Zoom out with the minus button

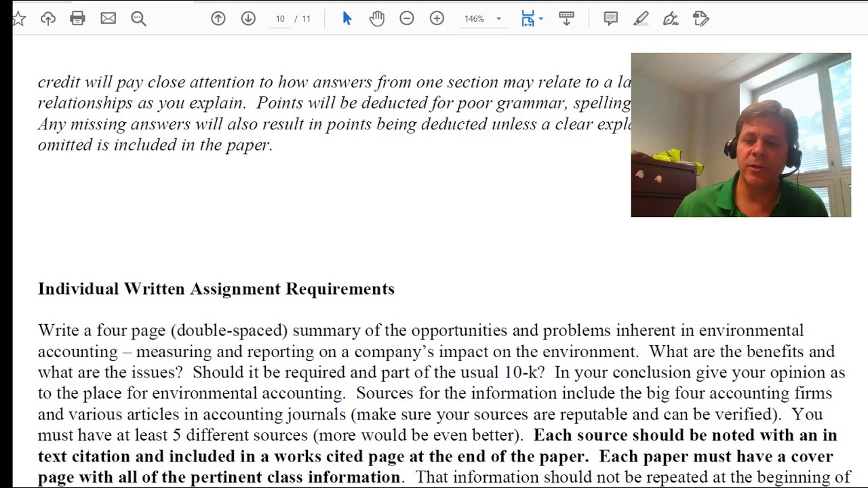[x=407, y=19]
